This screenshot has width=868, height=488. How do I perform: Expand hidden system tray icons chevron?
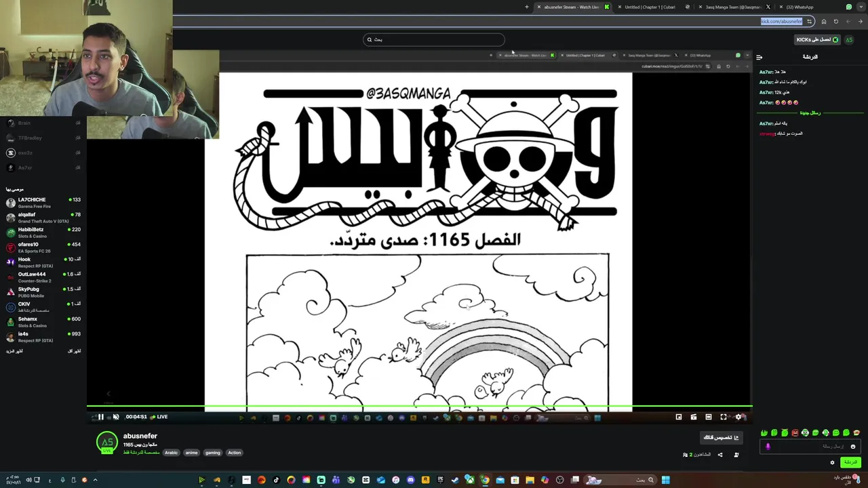tap(95, 480)
